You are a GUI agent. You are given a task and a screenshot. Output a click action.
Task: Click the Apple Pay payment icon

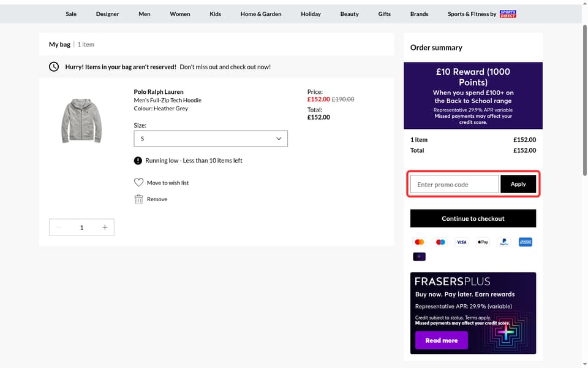(x=483, y=242)
